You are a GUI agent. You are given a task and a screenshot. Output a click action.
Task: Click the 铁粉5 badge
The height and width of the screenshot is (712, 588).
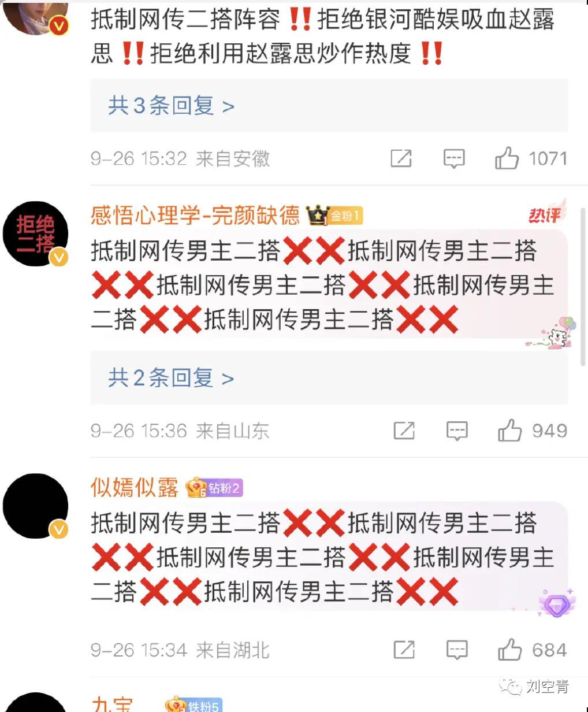point(193,704)
